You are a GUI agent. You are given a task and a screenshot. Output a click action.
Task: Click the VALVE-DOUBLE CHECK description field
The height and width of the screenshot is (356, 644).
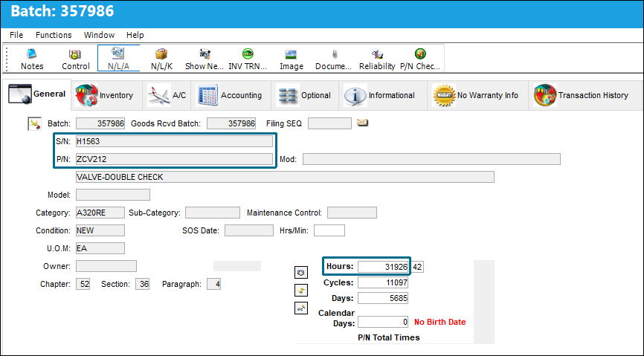[285, 177]
